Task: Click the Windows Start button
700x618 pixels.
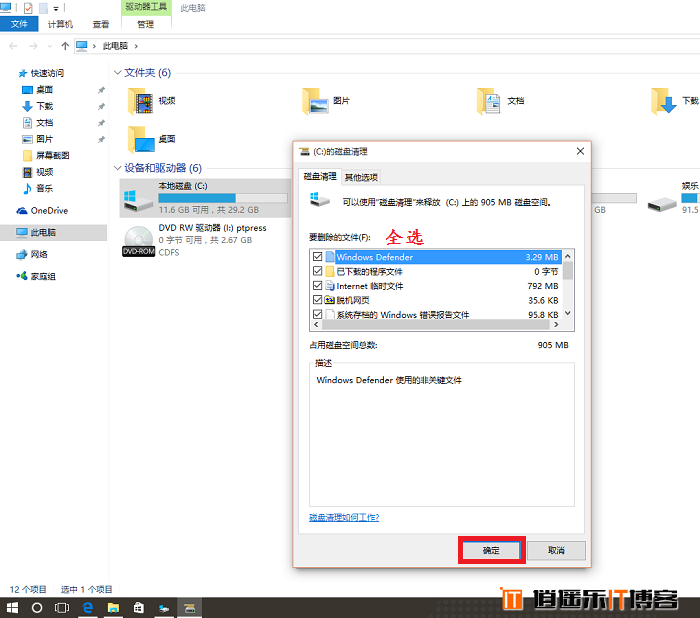Action: [12, 608]
